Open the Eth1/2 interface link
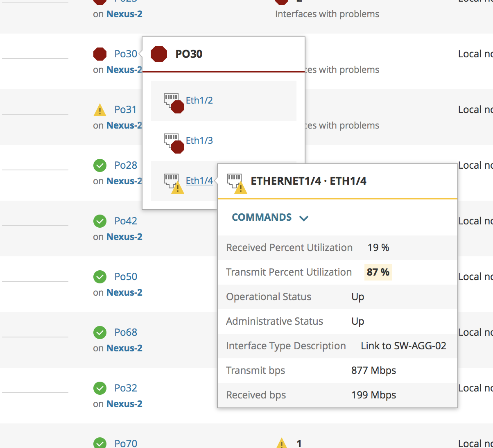Viewport: 493px width, 448px height. click(x=199, y=100)
